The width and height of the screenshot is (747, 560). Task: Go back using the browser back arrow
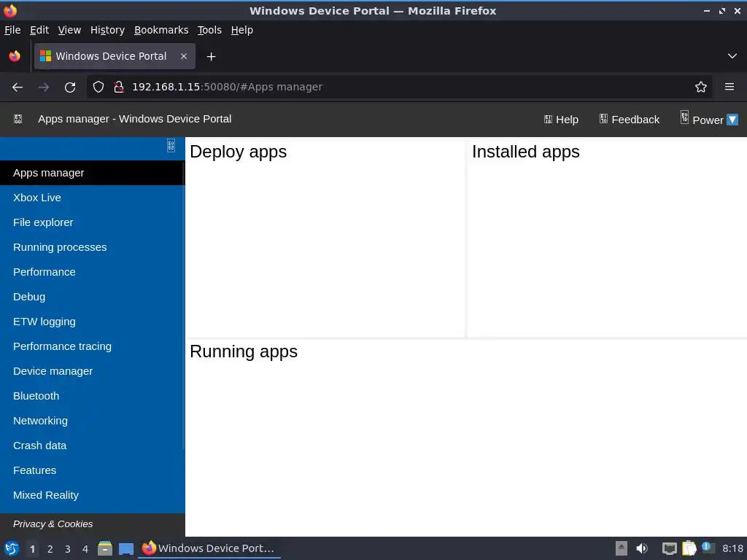(x=18, y=87)
